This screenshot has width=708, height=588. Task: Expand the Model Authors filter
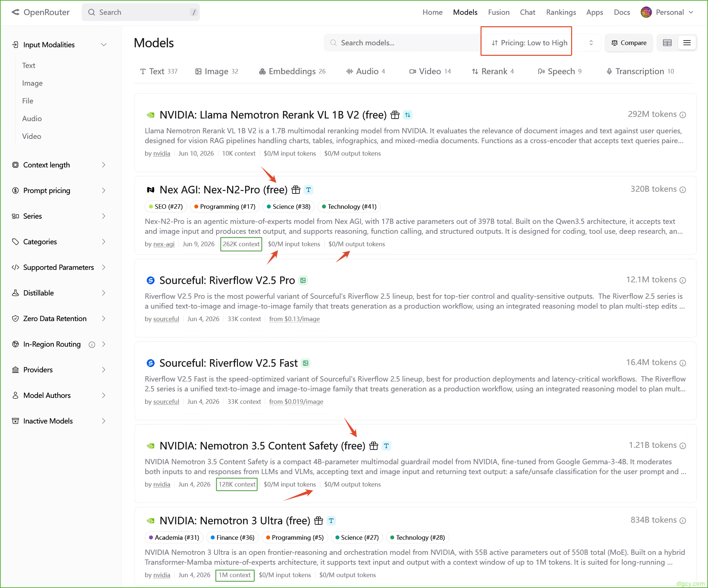click(59, 396)
